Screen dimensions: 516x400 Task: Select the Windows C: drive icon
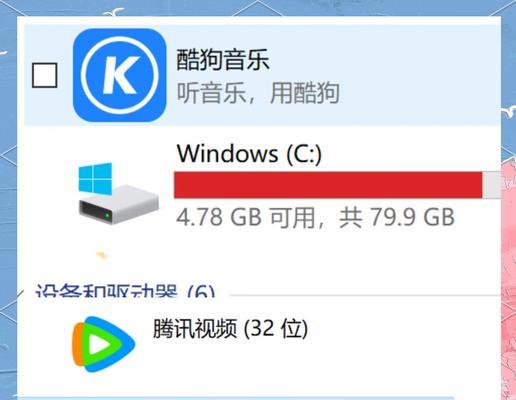[118, 193]
